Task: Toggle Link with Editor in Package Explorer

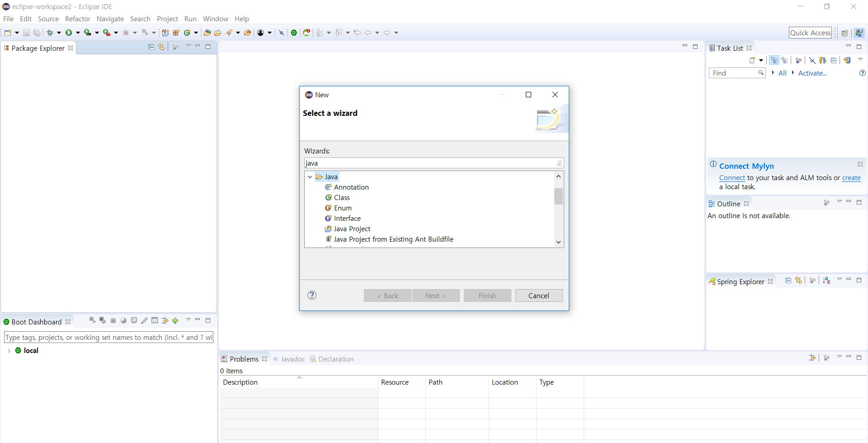Action: point(161,47)
